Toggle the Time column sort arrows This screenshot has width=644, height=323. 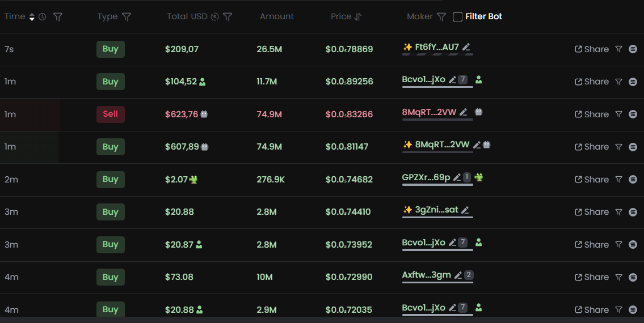(x=32, y=17)
